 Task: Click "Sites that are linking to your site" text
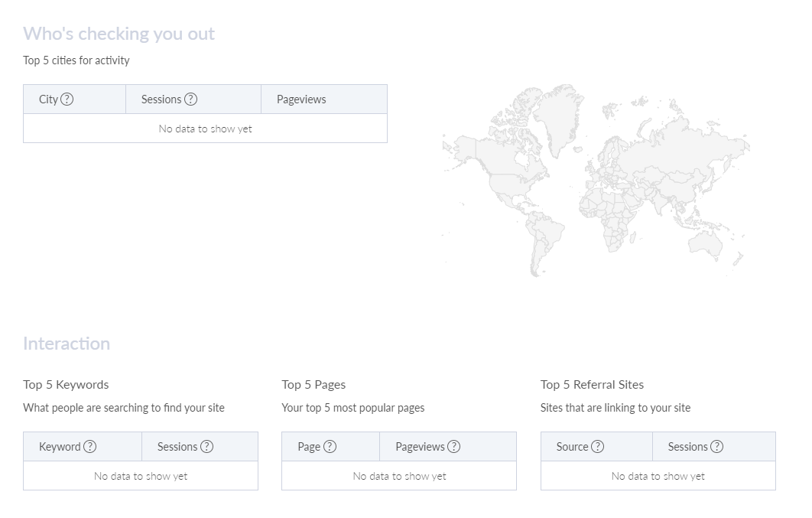(615, 408)
